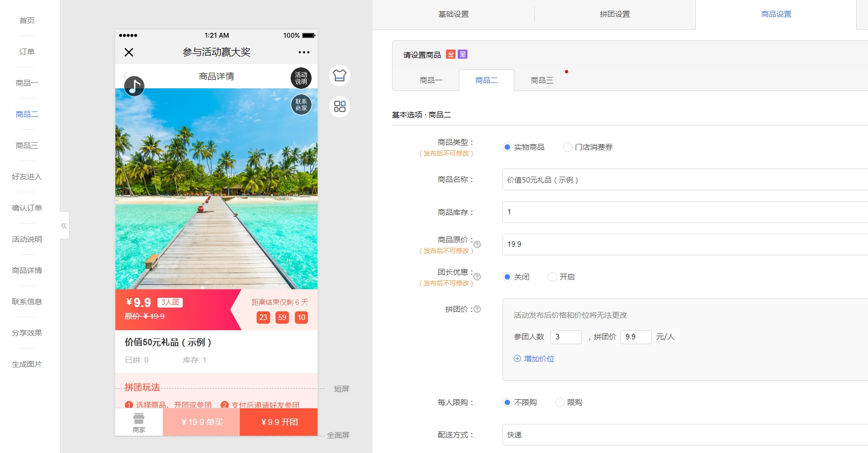Open the three-dots menu in phone preview
Image resolution: width=868 pixels, height=453 pixels.
[304, 52]
